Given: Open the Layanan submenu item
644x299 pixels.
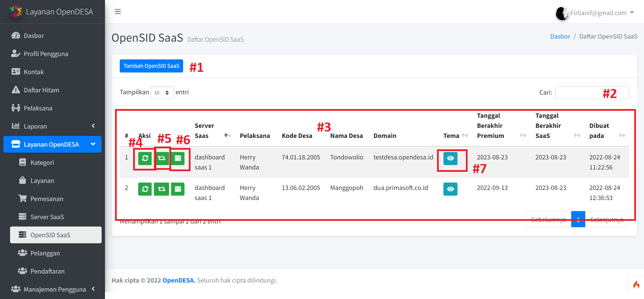Looking at the screenshot, I should (x=56, y=181).
